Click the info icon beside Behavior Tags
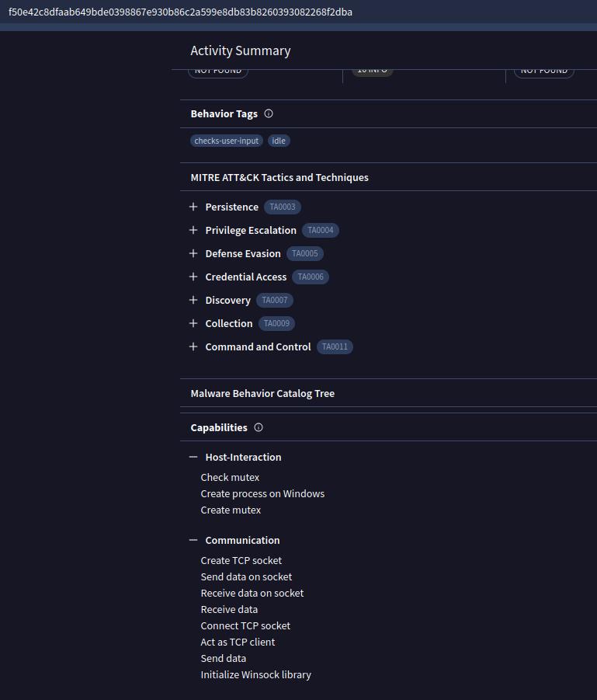Viewport: 597px width, 700px height. pos(269,113)
